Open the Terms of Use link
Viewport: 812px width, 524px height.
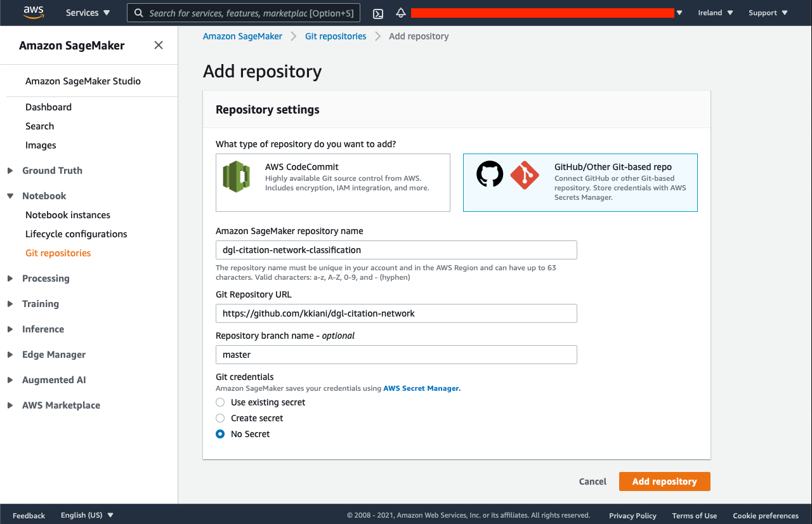point(695,516)
